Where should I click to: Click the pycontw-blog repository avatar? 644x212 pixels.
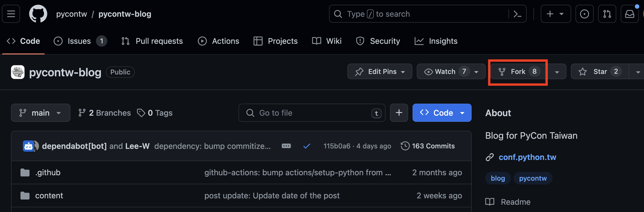click(x=18, y=72)
